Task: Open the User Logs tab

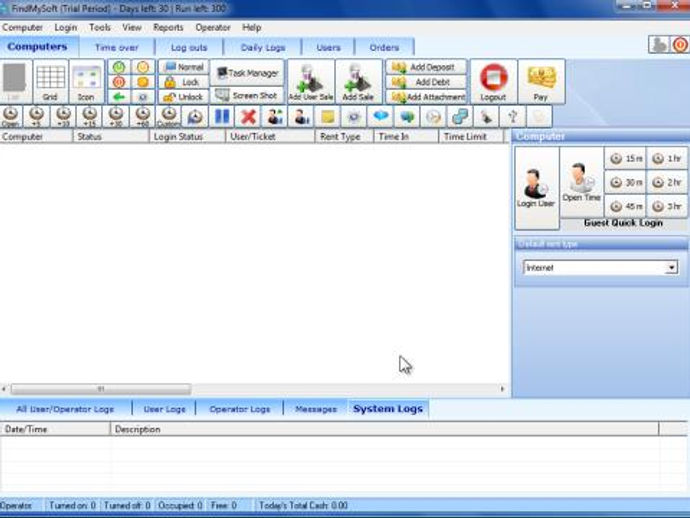Action: pyautogui.click(x=165, y=409)
